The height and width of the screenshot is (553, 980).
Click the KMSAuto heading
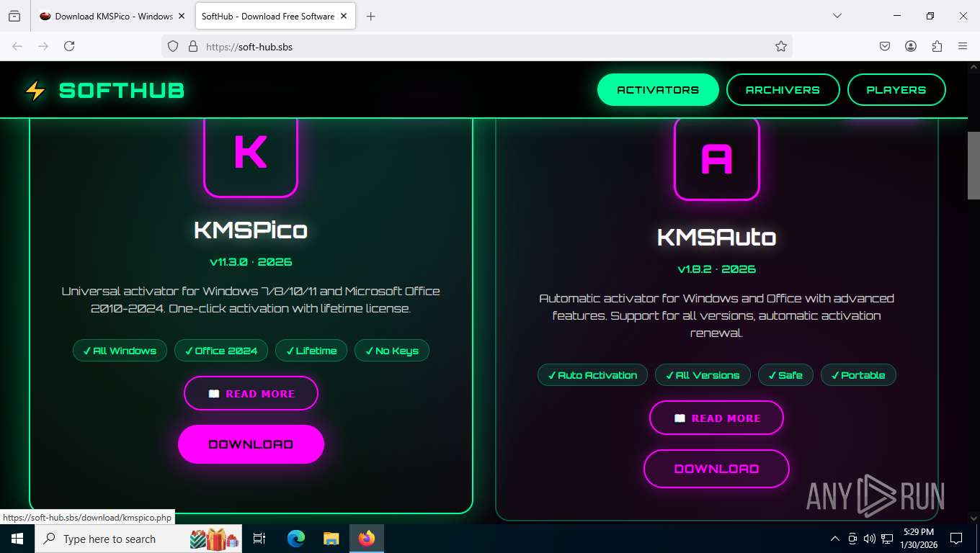pos(716,237)
